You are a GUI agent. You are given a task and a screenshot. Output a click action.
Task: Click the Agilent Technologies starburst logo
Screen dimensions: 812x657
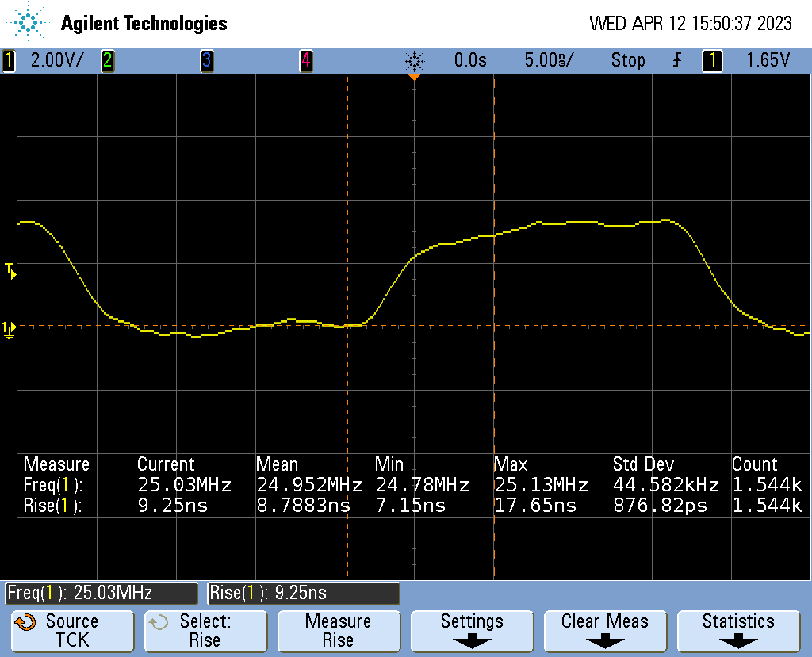click(x=30, y=24)
